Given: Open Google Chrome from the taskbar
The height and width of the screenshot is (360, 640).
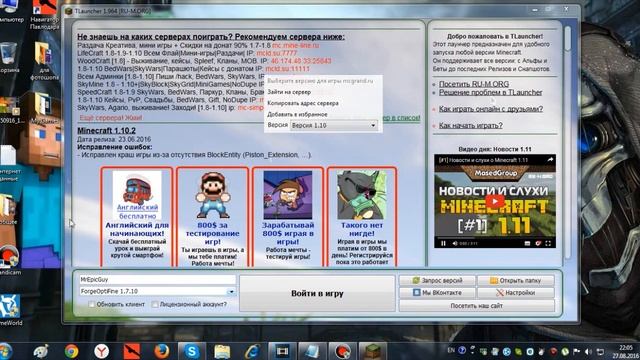Looking at the screenshot, I should click(x=71, y=351).
